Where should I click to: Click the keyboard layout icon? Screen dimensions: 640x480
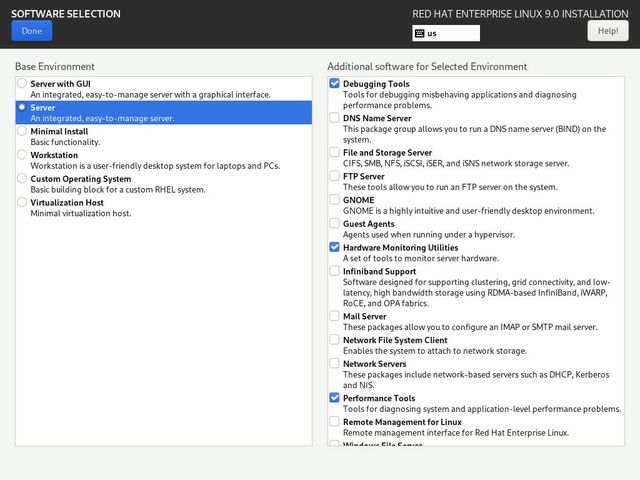[419, 33]
